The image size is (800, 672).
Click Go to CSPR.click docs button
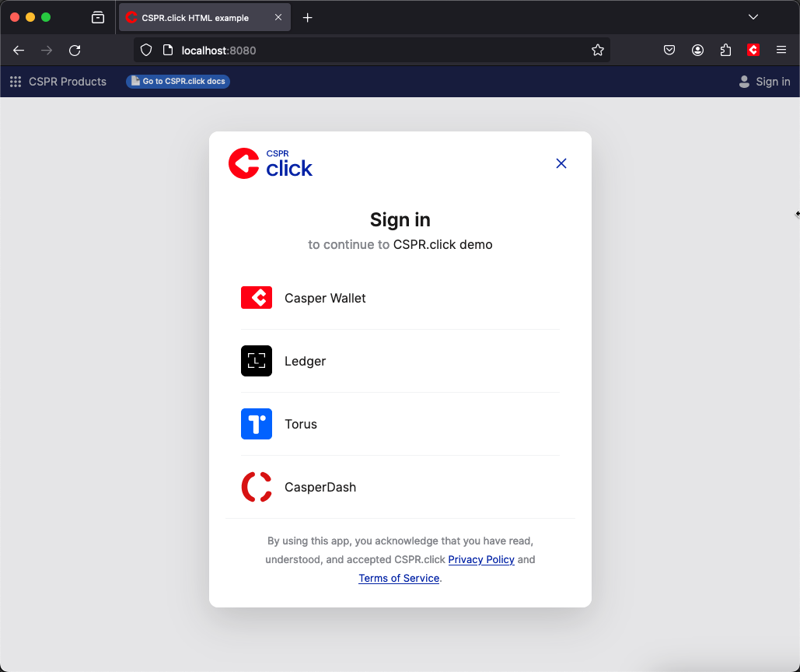178,82
